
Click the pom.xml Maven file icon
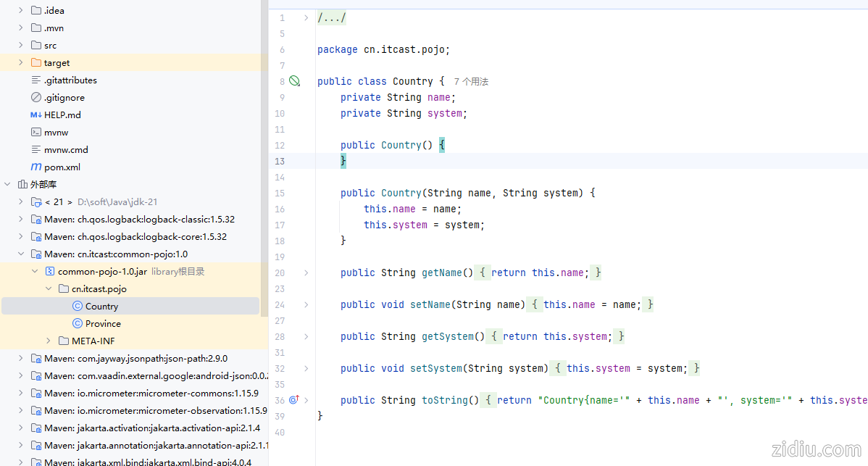36,167
